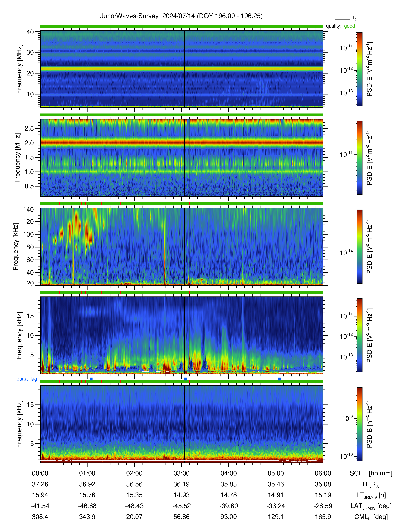Image resolution: width=411 pixels, height=532 pixels.
Task: Click the first blue burst-flag marker near 01:00
Action: (91, 379)
